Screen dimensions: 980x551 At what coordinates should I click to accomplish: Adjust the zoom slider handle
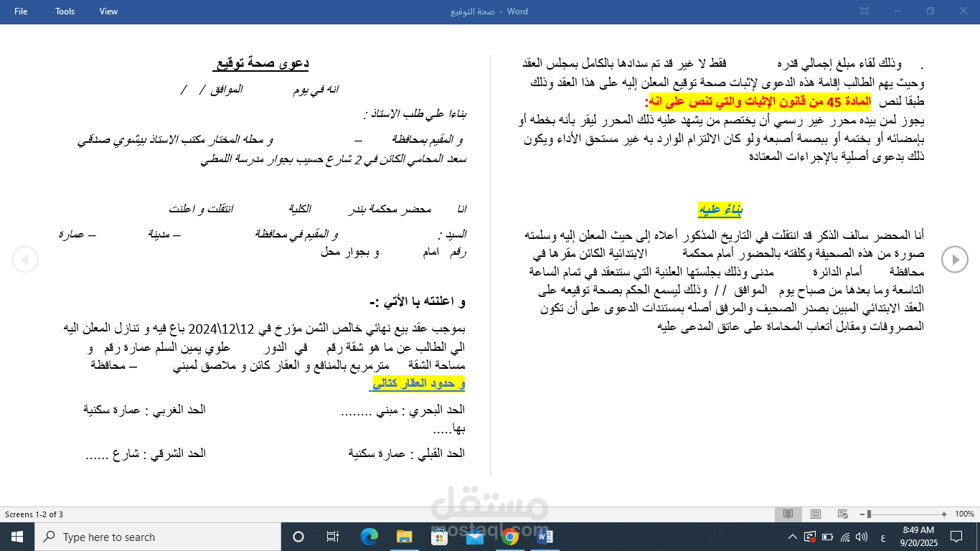coord(869,514)
